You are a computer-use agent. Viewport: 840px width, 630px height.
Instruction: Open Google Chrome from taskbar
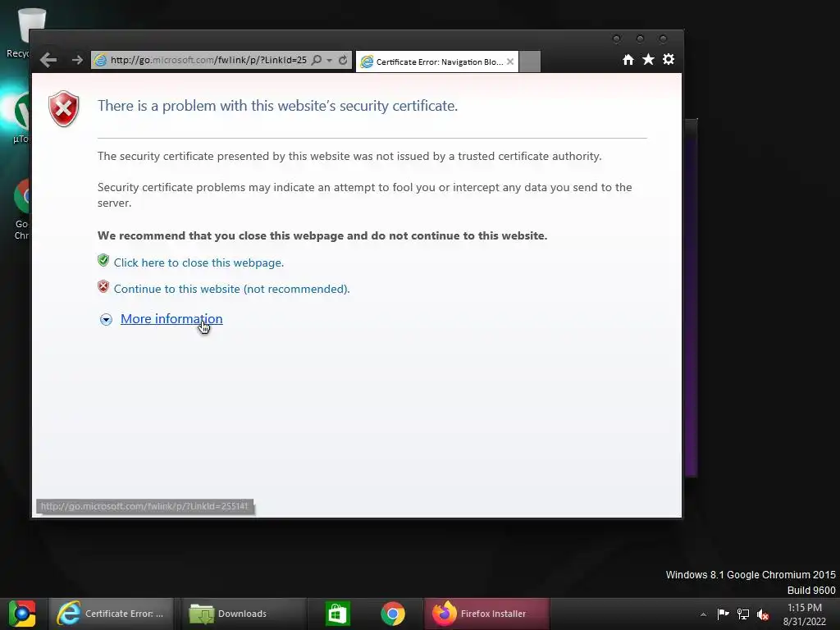393,614
